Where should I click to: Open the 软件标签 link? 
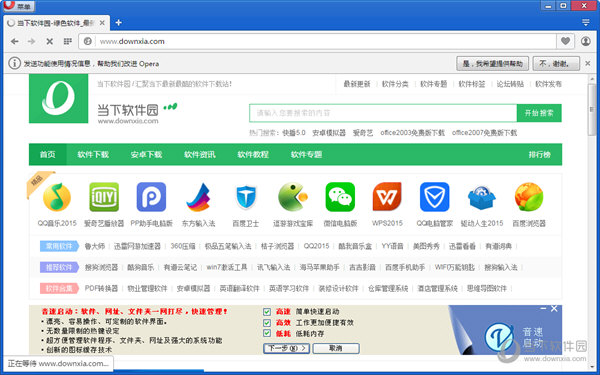click(x=472, y=84)
